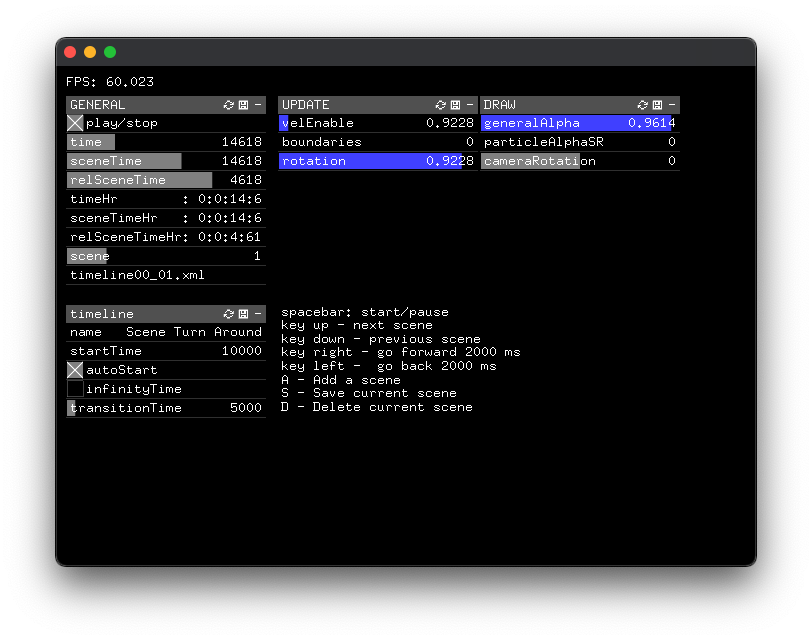
Task: Adjust the rotation slider
Action: pyautogui.click(x=378, y=161)
